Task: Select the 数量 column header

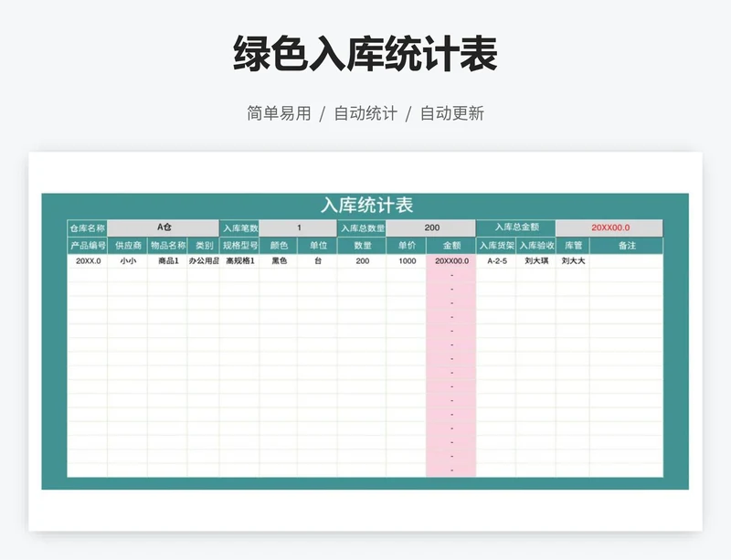Action: pyautogui.click(x=362, y=245)
